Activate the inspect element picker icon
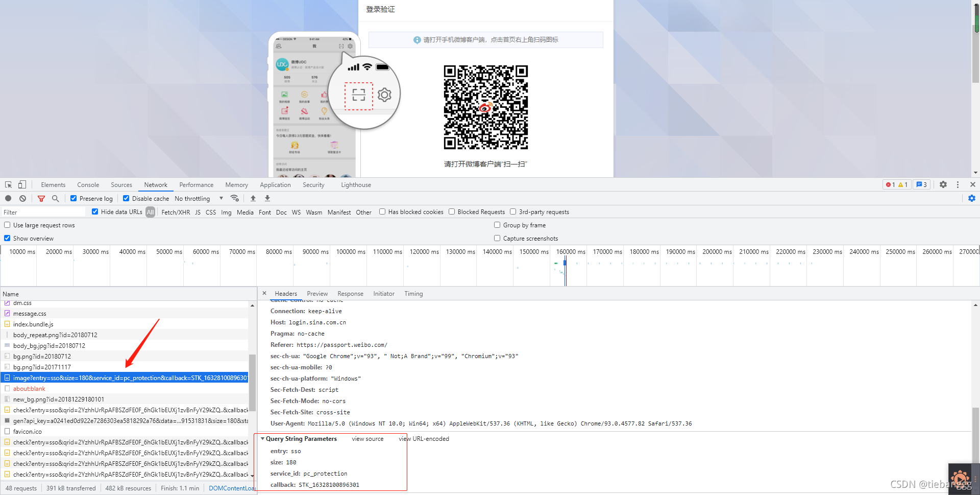This screenshot has width=980, height=495. tap(8, 184)
